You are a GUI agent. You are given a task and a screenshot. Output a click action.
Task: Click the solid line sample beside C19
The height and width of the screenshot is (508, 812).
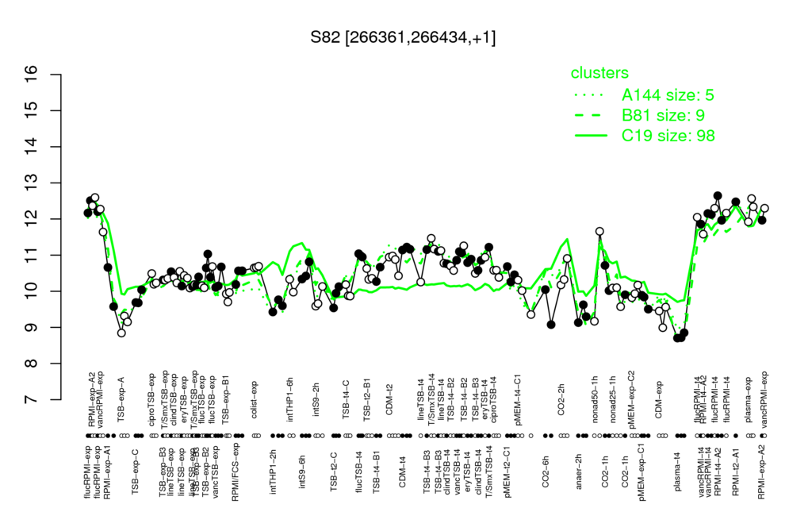pos(591,136)
